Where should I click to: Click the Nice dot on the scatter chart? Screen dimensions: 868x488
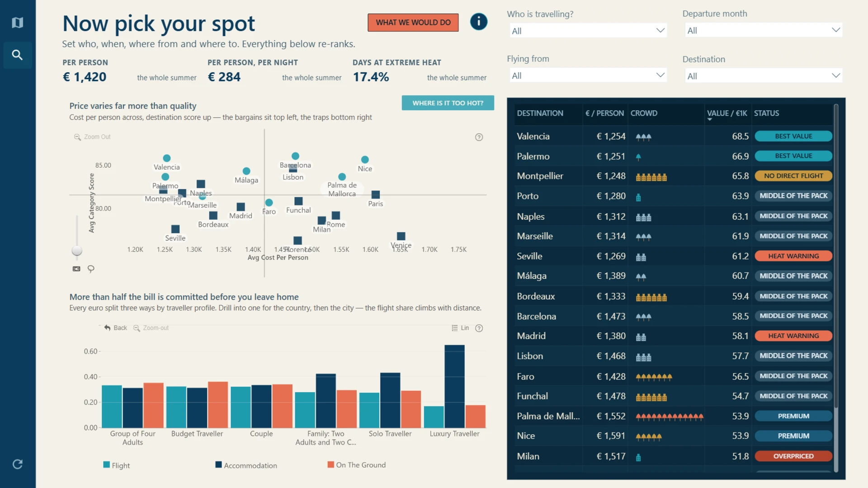pos(365,160)
